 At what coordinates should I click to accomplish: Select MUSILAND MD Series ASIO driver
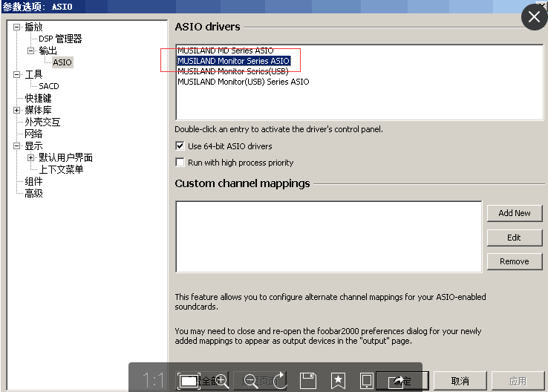click(x=225, y=50)
